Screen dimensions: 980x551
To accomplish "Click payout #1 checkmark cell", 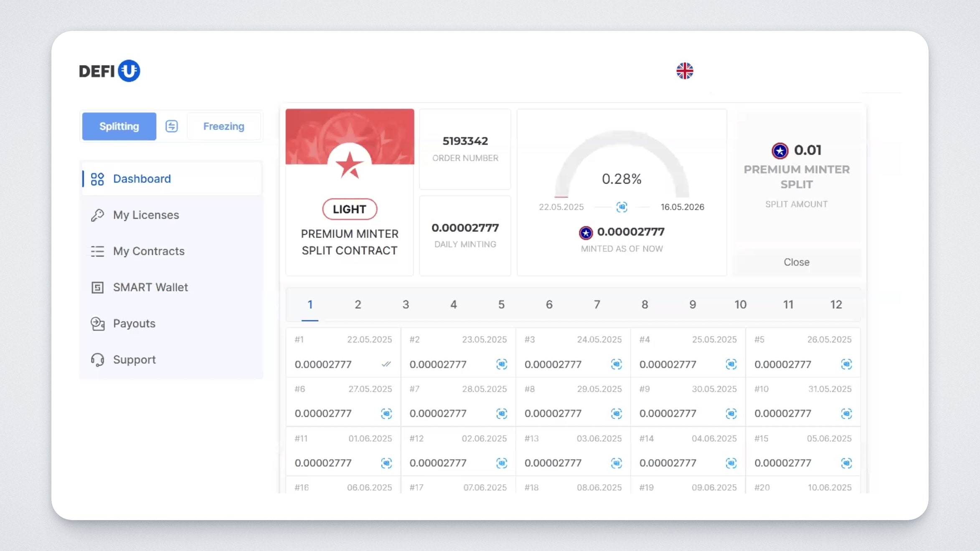I will (386, 364).
